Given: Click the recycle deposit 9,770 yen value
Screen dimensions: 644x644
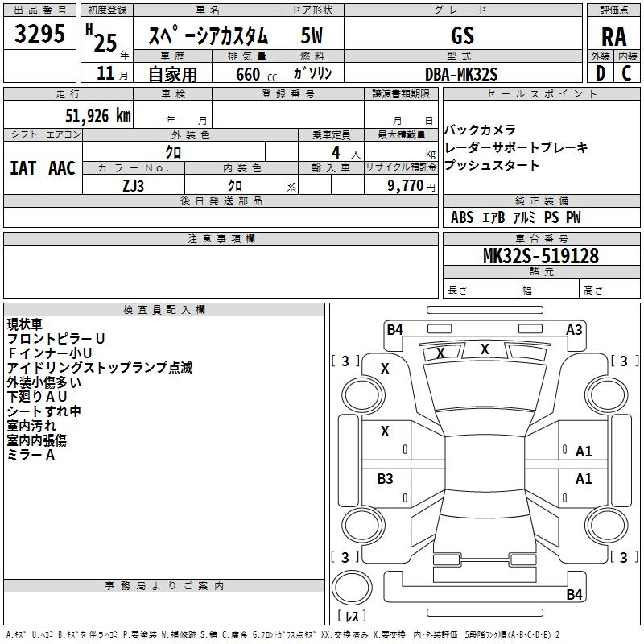Looking at the screenshot, I should 411,185.
